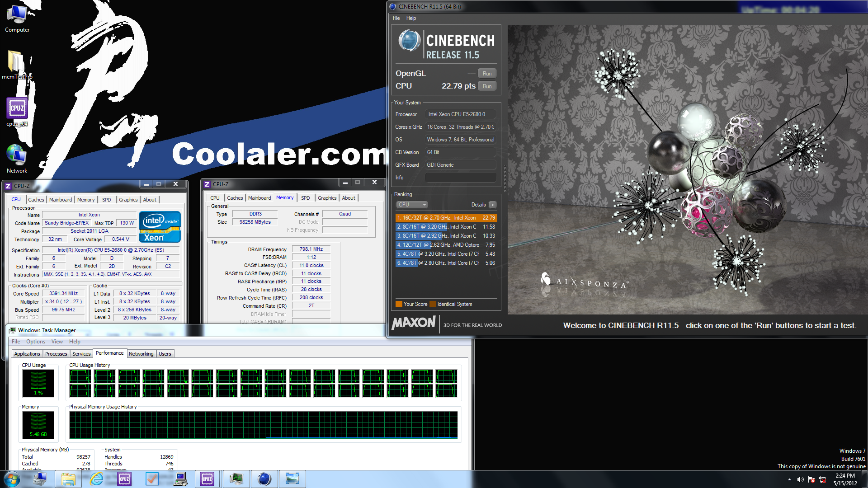Switch to CPU tab in the Memory CPU-Z window
This screenshot has height=488, width=868.
(215, 198)
